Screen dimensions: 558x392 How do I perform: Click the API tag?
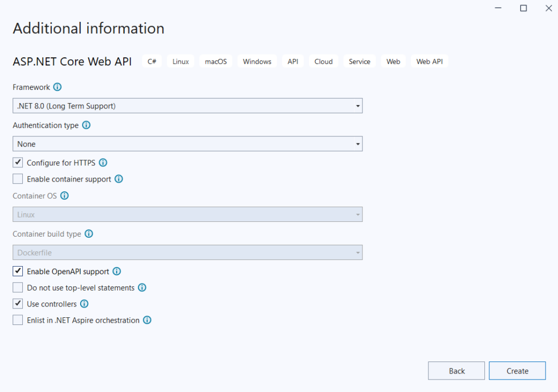pyautogui.click(x=293, y=61)
